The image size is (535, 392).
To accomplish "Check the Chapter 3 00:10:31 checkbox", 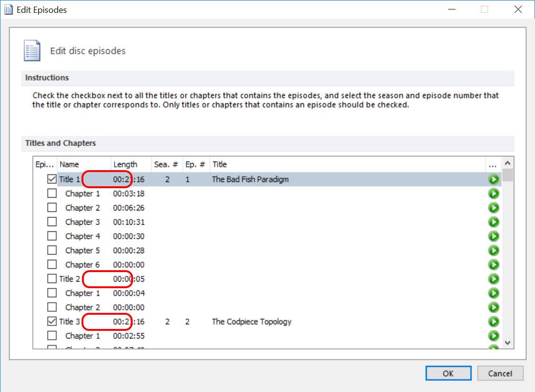I will [x=52, y=222].
